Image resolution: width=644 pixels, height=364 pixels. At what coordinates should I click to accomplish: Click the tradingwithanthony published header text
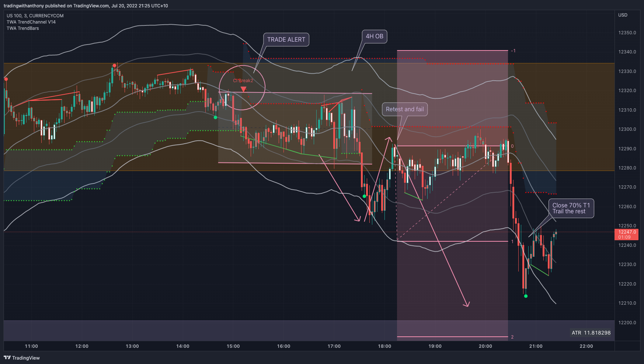pyautogui.click(x=86, y=6)
